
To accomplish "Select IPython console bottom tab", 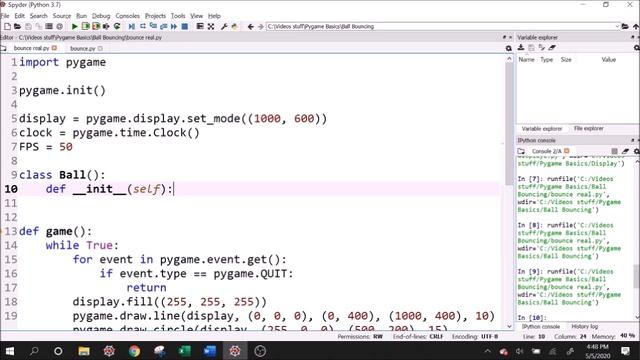I will [x=541, y=327].
